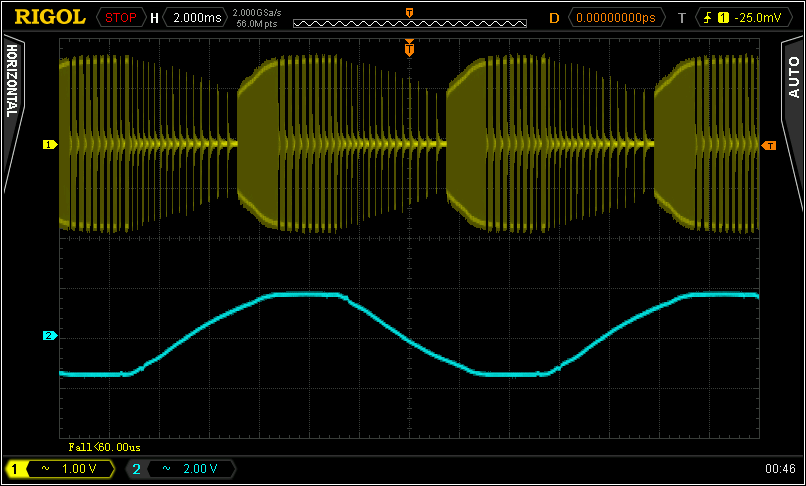Open the AUTO side tab
The image size is (806, 486).
[793, 80]
